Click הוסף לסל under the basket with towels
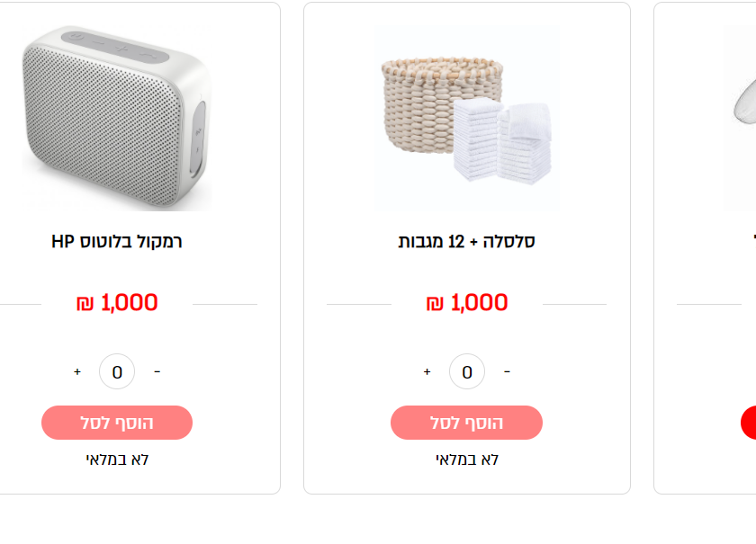756x544 pixels. [465, 422]
